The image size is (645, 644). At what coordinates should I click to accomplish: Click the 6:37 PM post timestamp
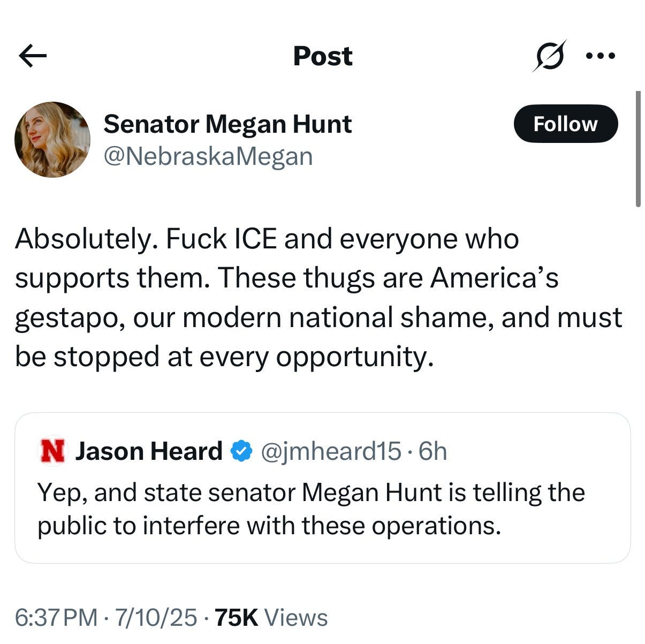point(56,618)
